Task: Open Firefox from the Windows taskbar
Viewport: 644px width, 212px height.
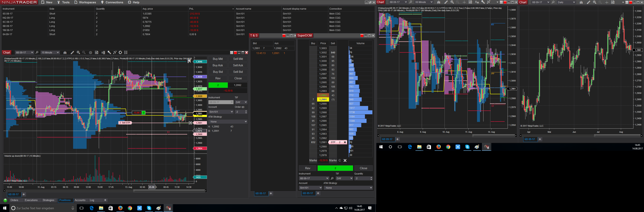Action: click(120, 208)
